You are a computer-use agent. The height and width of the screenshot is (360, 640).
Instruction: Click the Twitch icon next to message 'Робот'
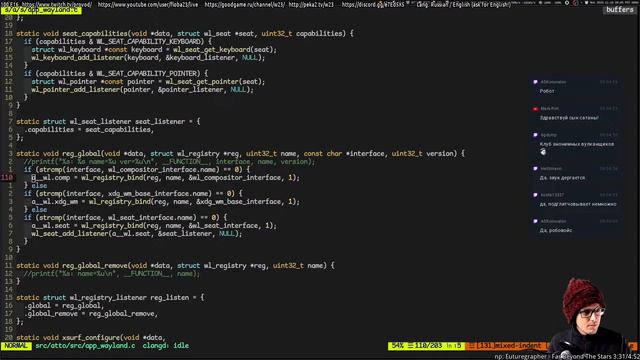pyautogui.click(x=535, y=82)
